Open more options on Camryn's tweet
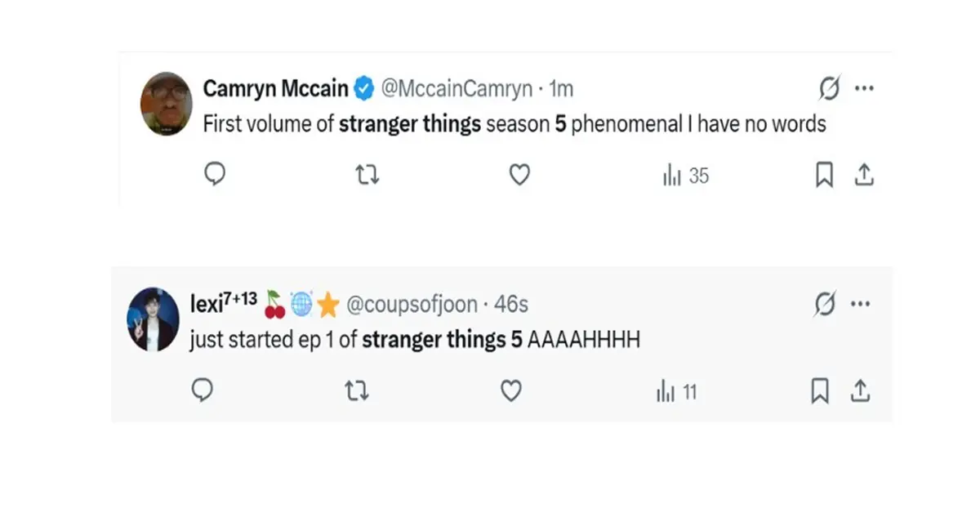 tap(864, 88)
